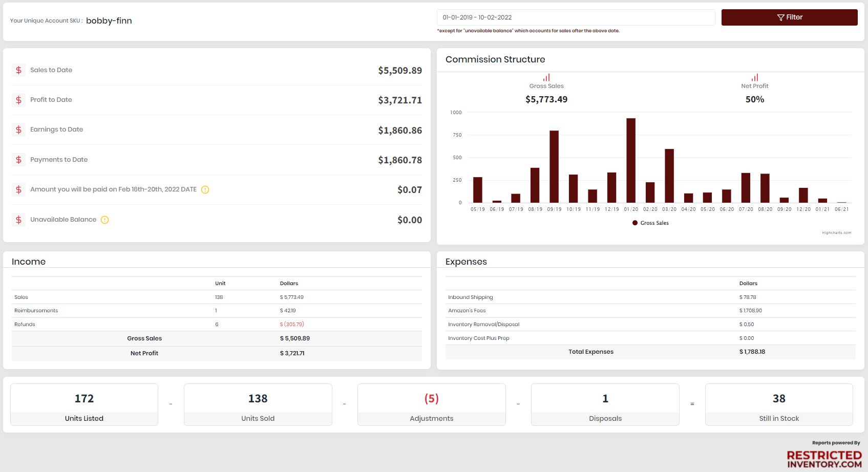Click Amazon's Fees amount $ 1,708.90
This screenshot has height=472, width=868.
coord(751,311)
